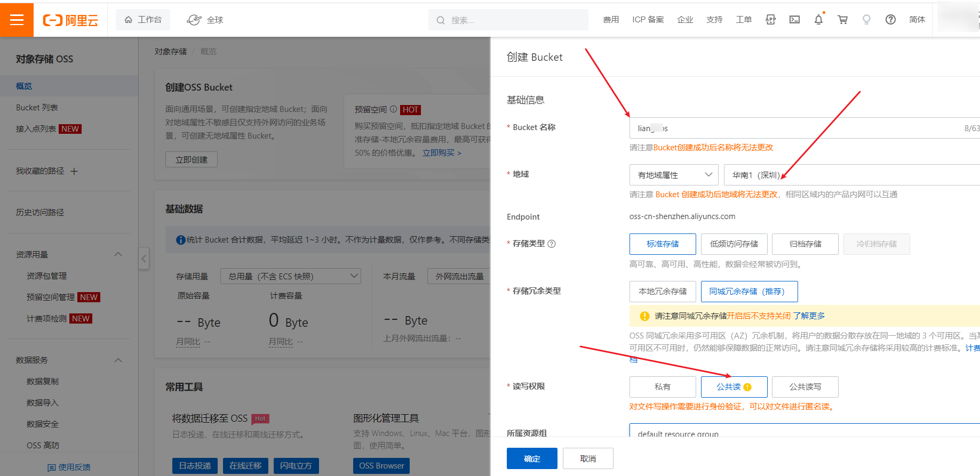Open the hamburger main menu

(x=17, y=20)
